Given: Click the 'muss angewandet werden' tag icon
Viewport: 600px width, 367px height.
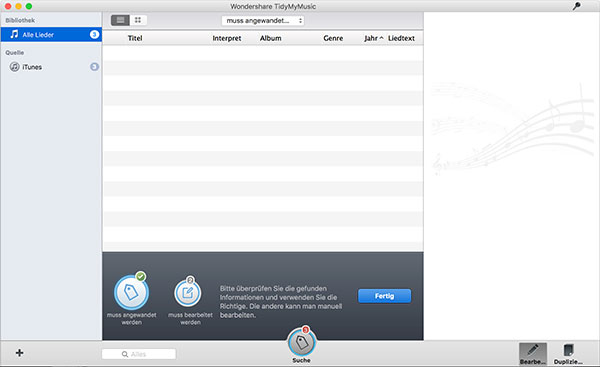Looking at the screenshot, I should [x=131, y=293].
